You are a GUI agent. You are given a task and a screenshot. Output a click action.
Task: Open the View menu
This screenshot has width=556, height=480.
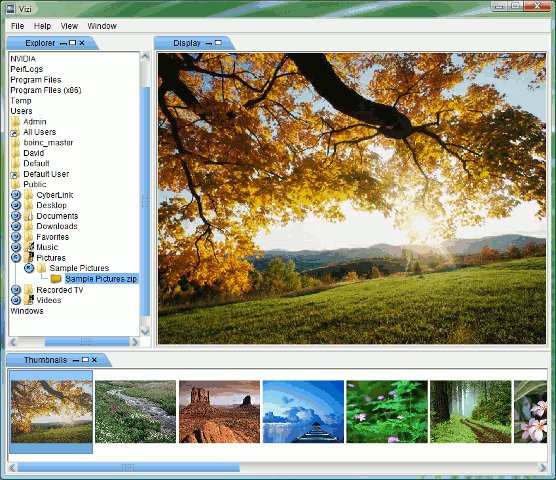coord(69,26)
